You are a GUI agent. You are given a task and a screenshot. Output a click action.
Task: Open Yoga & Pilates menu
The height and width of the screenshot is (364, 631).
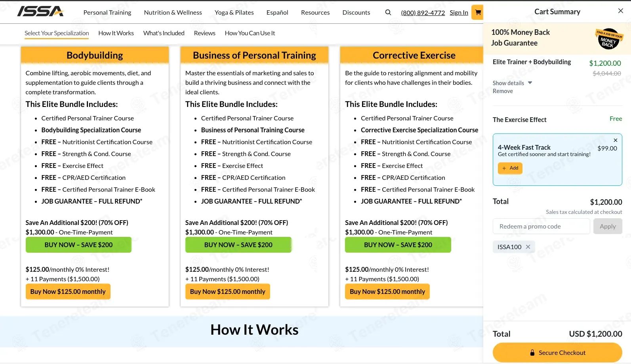pos(234,12)
